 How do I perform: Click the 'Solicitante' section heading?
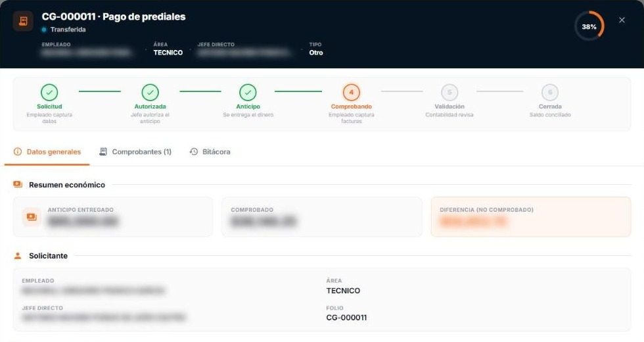tap(48, 256)
